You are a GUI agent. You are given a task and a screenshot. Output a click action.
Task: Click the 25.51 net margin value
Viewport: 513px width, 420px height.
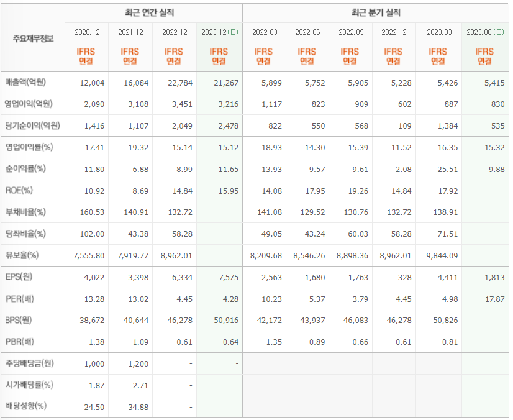[448, 169]
